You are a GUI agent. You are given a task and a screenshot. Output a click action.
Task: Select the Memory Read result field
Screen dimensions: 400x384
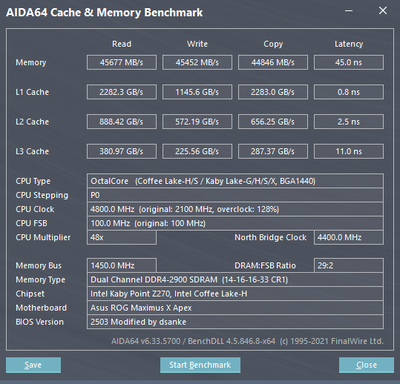coord(122,62)
